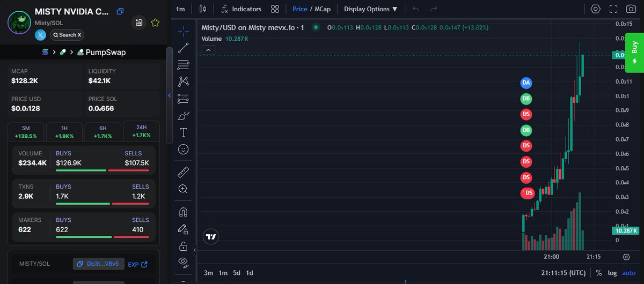The image size is (644, 284).
Task: Copy the MISTY NVIDIA token name
Action: pos(120,11)
